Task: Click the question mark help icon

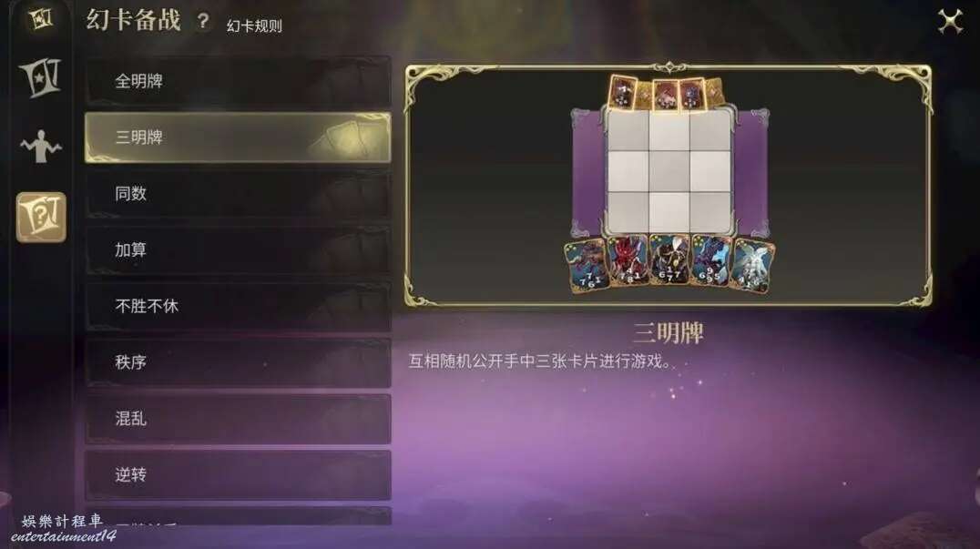Action: click(x=202, y=21)
